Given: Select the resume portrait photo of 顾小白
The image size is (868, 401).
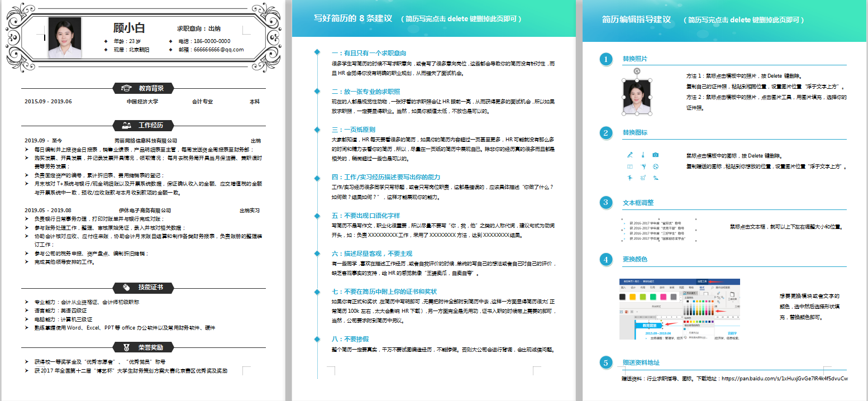Looking at the screenshot, I should tap(65, 38).
